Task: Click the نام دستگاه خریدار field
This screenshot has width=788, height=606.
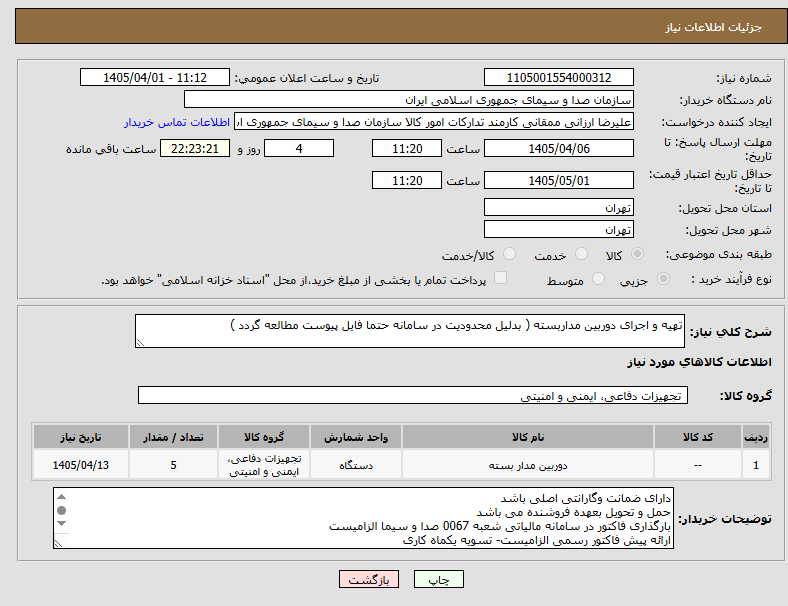Action: pos(409,99)
